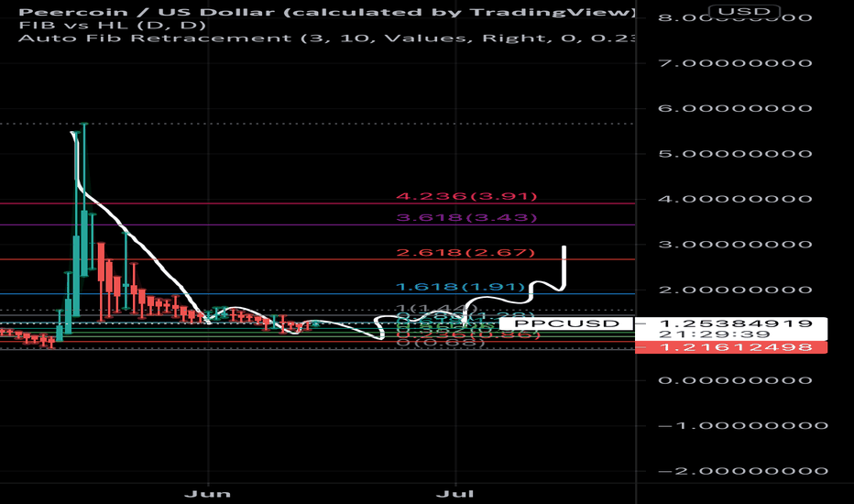Click the Jun date axis label
Screen dimensions: 854x504
click(207, 494)
